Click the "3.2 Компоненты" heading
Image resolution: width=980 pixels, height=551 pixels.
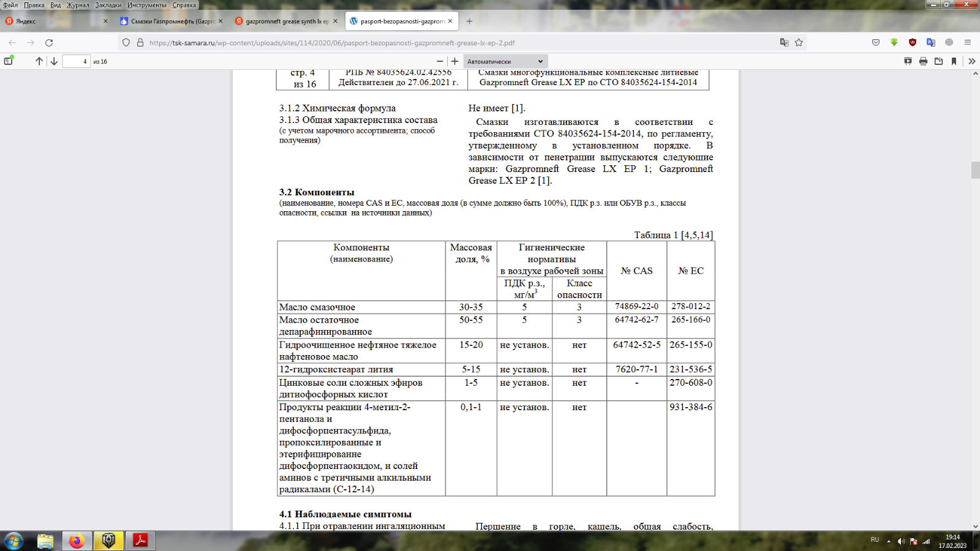coord(317,192)
